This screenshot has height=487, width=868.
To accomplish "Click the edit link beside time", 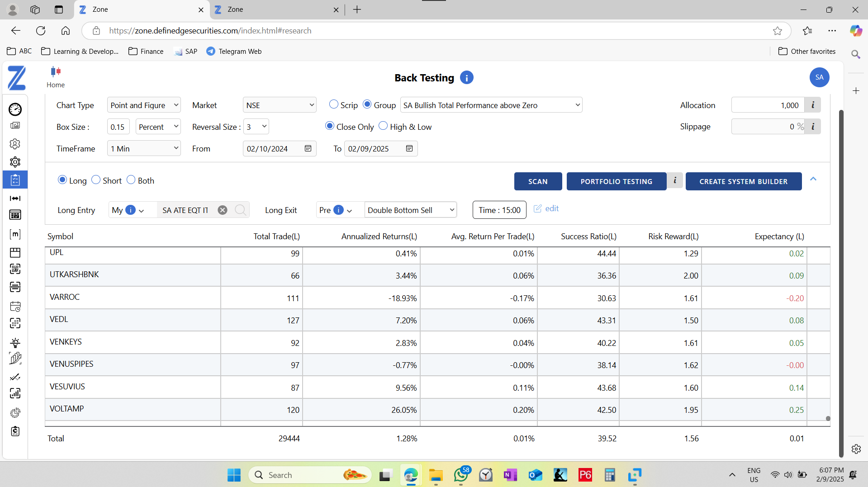I will point(546,208).
